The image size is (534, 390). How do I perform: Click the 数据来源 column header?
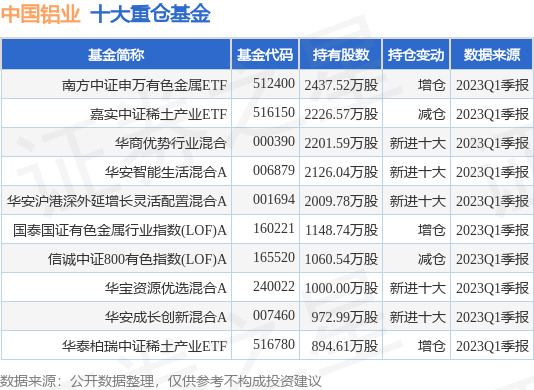[x=492, y=54]
